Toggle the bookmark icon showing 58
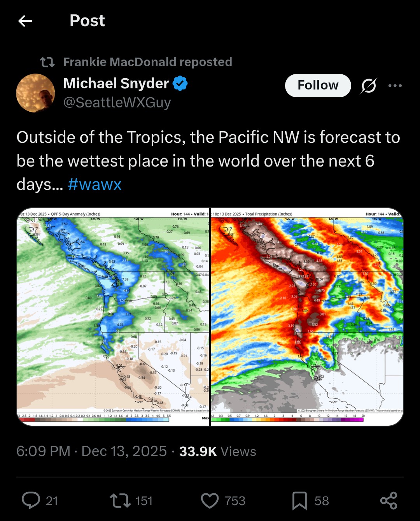The height and width of the screenshot is (521, 420). point(299,500)
